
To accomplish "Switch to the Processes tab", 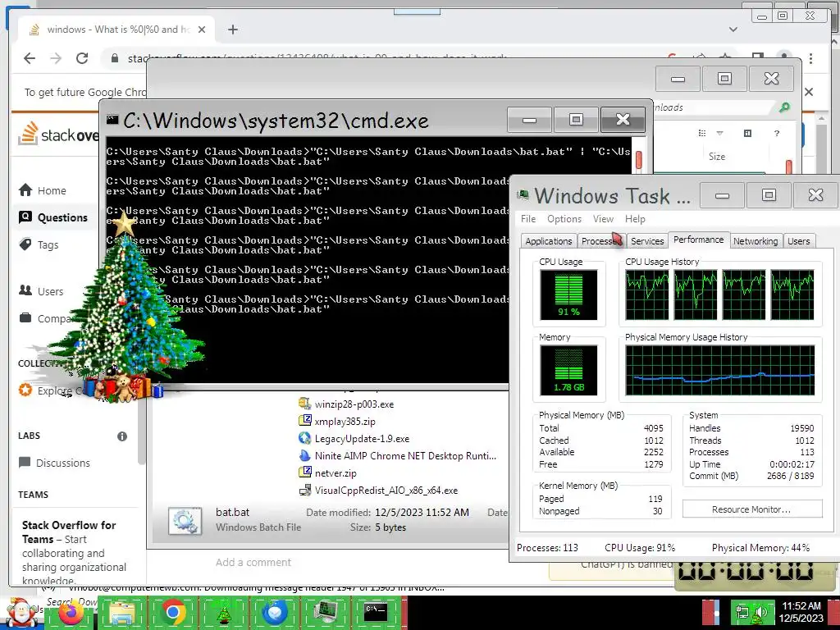I will pyautogui.click(x=601, y=241).
